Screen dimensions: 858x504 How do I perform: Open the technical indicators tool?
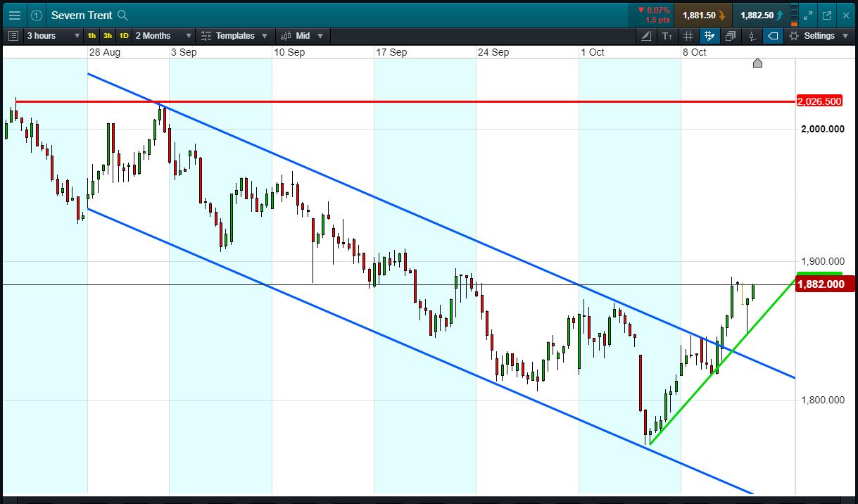click(x=648, y=36)
